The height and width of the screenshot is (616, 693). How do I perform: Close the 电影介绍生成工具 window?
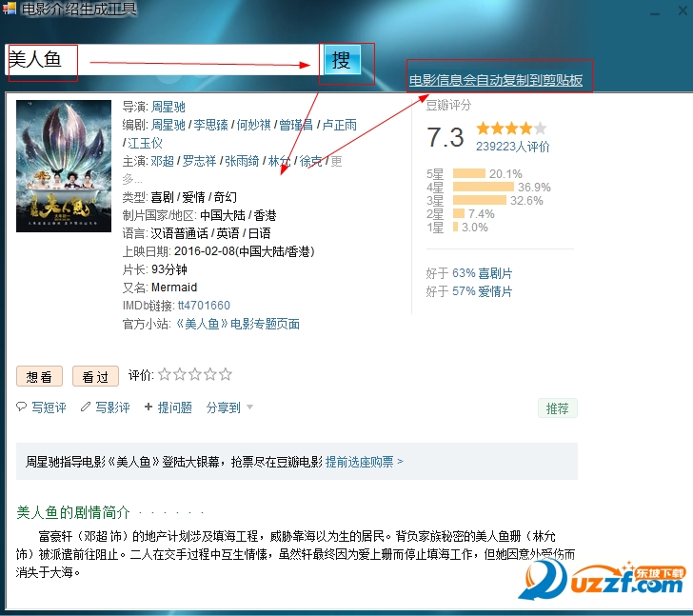[x=683, y=10]
